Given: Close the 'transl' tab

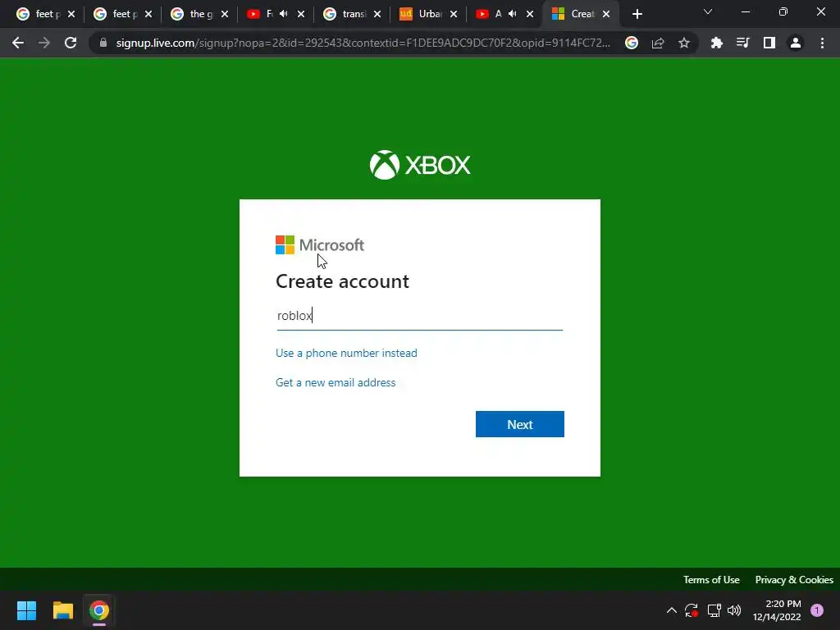Looking at the screenshot, I should (377, 14).
